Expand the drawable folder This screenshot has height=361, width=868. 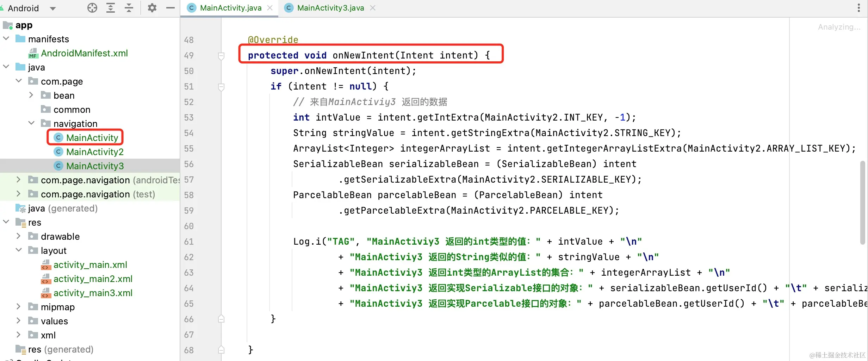click(19, 236)
